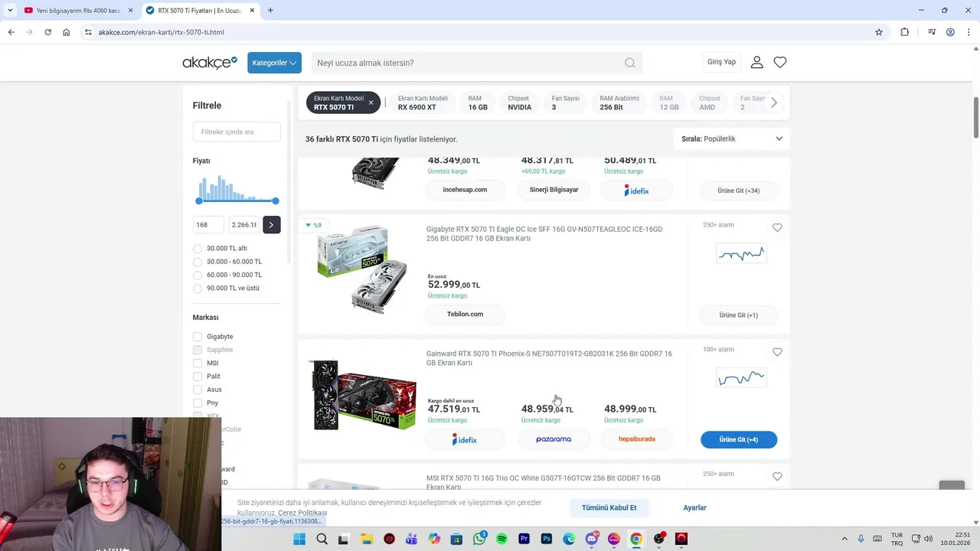Open the user profile icon
The height and width of the screenshot is (551, 980).
point(756,63)
